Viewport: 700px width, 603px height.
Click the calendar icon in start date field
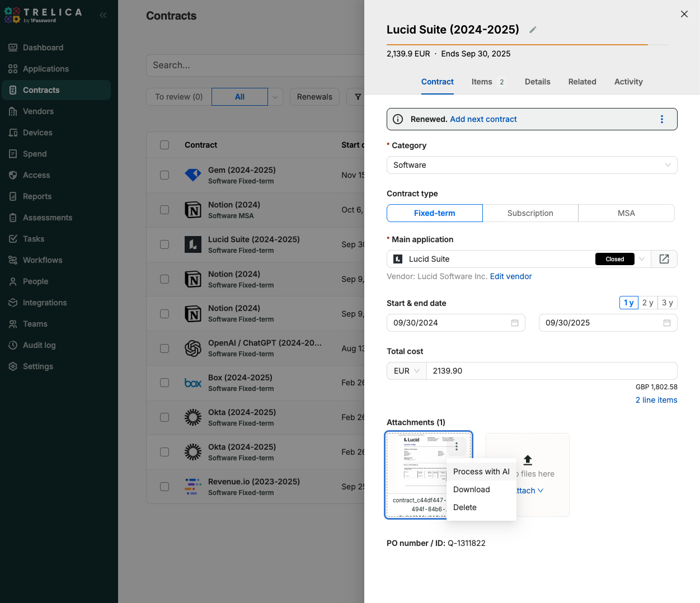(x=514, y=323)
